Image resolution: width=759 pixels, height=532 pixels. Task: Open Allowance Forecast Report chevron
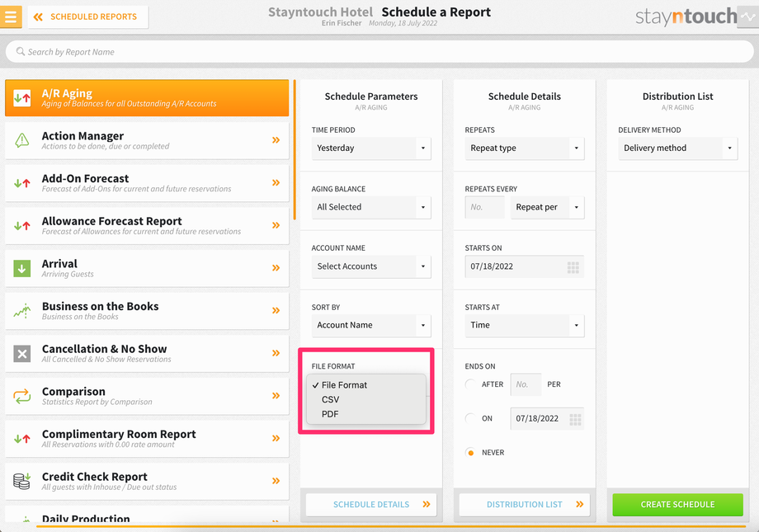(276, 225)
